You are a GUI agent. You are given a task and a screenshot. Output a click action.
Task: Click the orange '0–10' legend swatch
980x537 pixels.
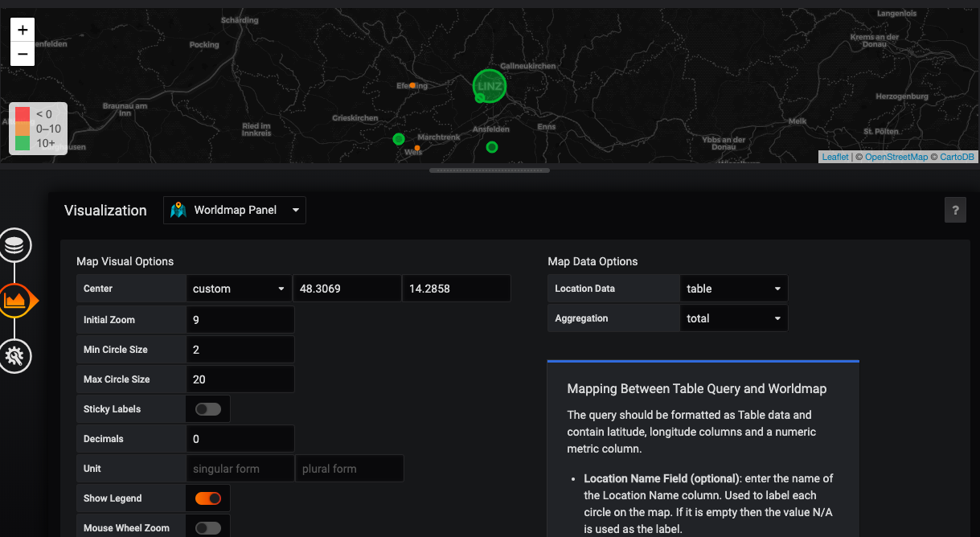pyautogui.click(x=23, y=129)
